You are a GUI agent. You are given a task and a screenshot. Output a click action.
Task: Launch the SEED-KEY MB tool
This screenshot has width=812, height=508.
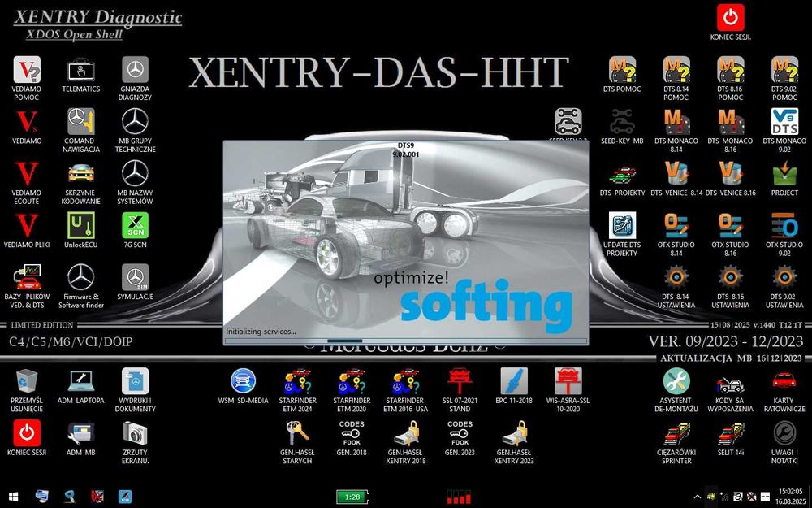[x=622, y=121]
